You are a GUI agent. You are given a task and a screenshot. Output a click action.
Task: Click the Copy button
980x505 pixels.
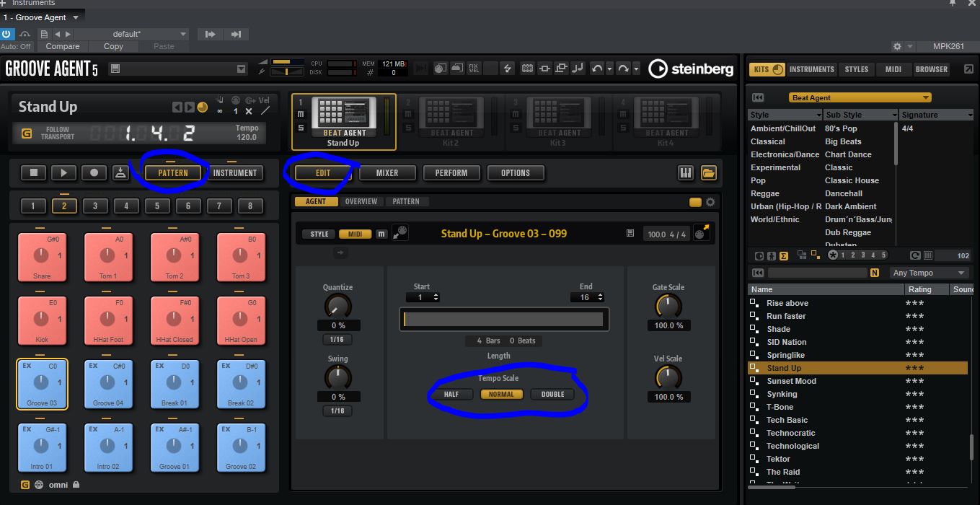[x=113, y=46]
